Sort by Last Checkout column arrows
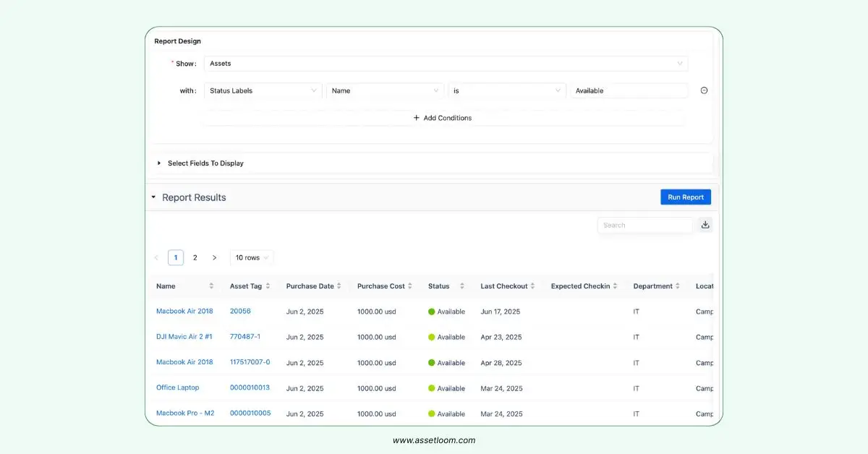Screen dimensions: 868x454 point(532,286)
